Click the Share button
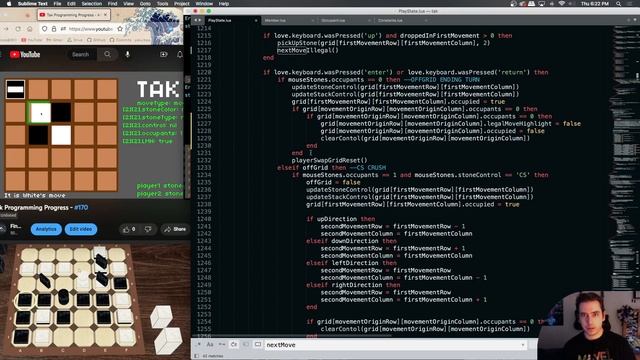This screenshot has width=640, height=360. click(x=175, y=229)
